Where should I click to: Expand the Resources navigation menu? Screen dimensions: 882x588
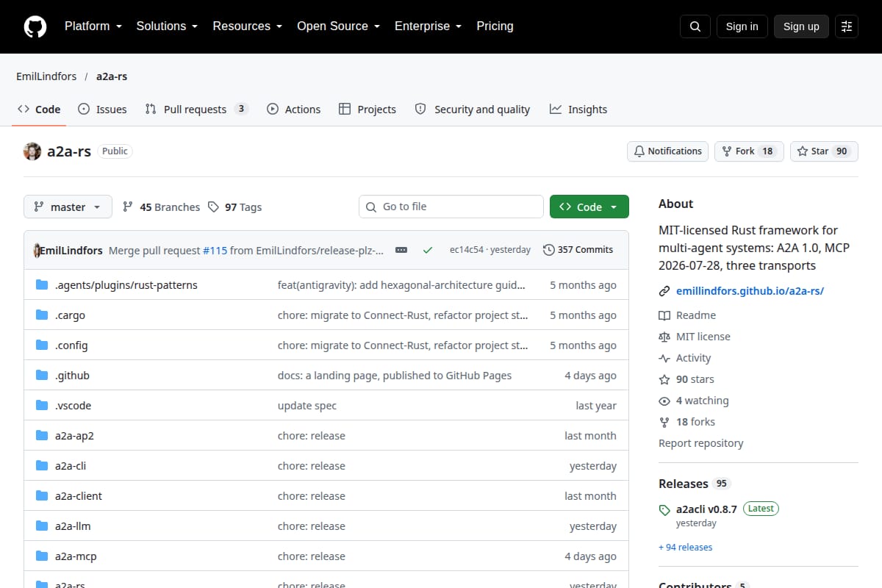[248, 26]
